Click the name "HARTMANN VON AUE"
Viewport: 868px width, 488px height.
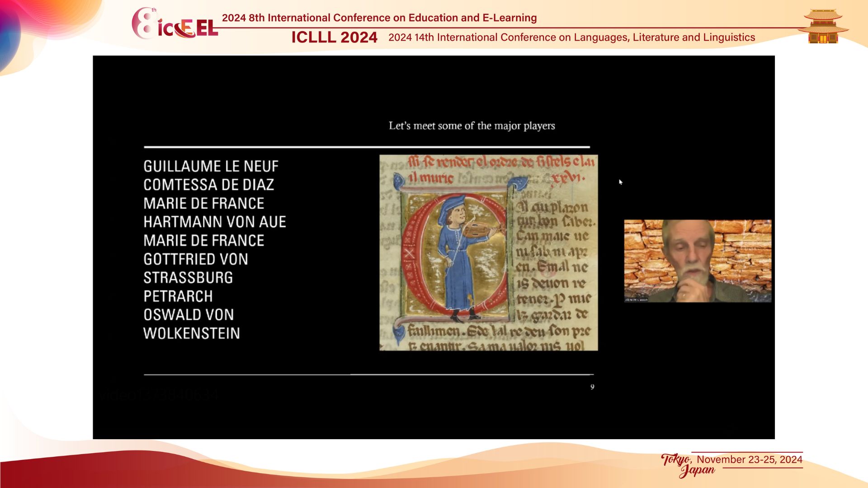215,222
